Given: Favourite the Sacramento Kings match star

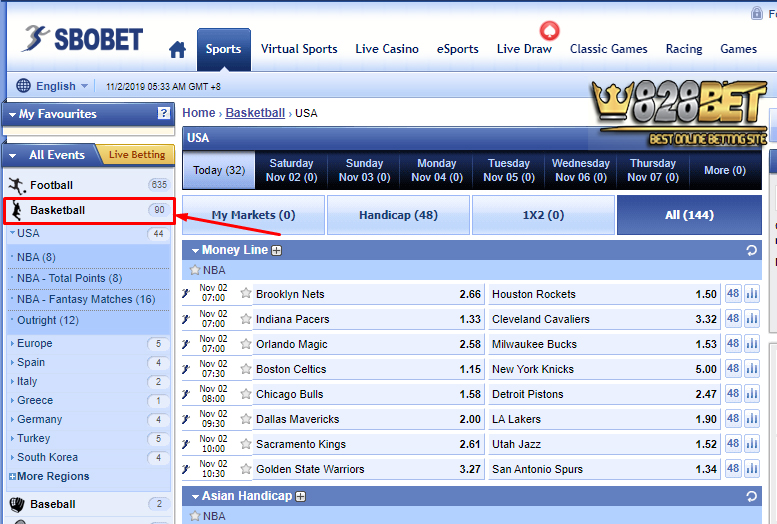Looking at the screenshot, I should pyautogui.click(x=246, y=444).
